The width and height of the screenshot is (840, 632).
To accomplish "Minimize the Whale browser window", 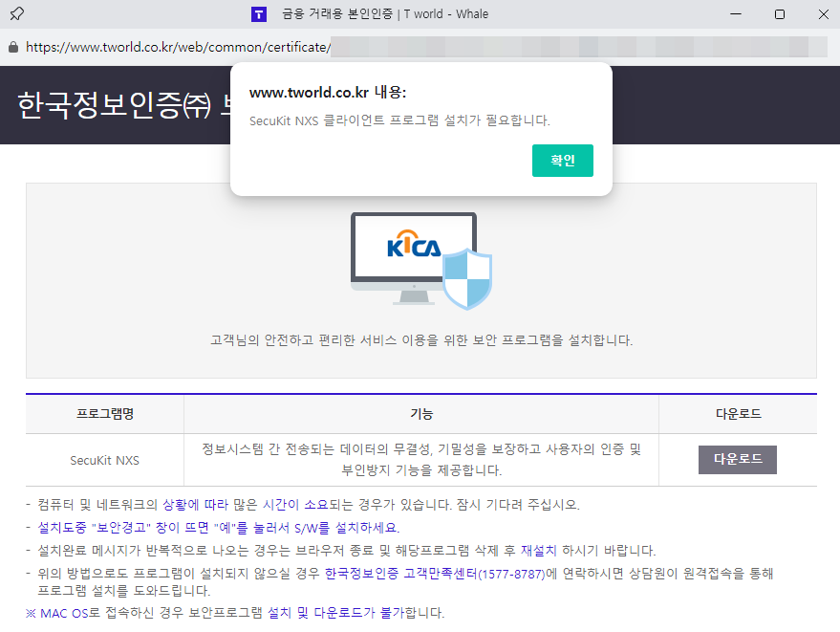I will [736, 14].
